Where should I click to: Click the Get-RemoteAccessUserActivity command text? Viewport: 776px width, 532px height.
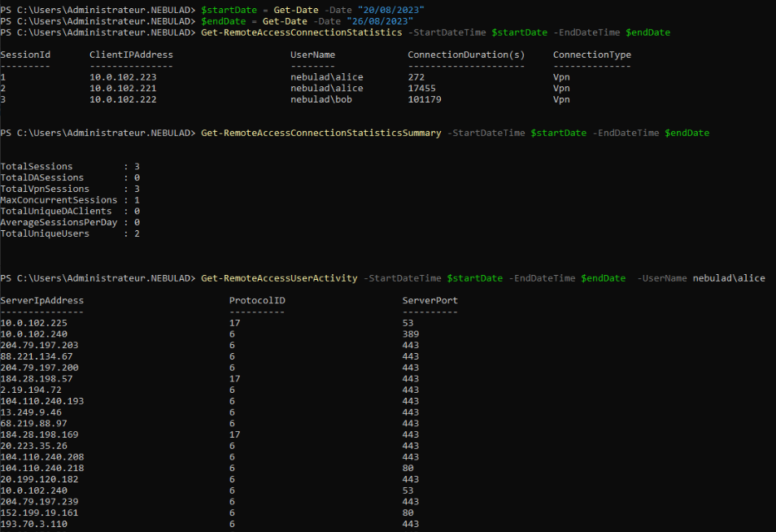279,278
